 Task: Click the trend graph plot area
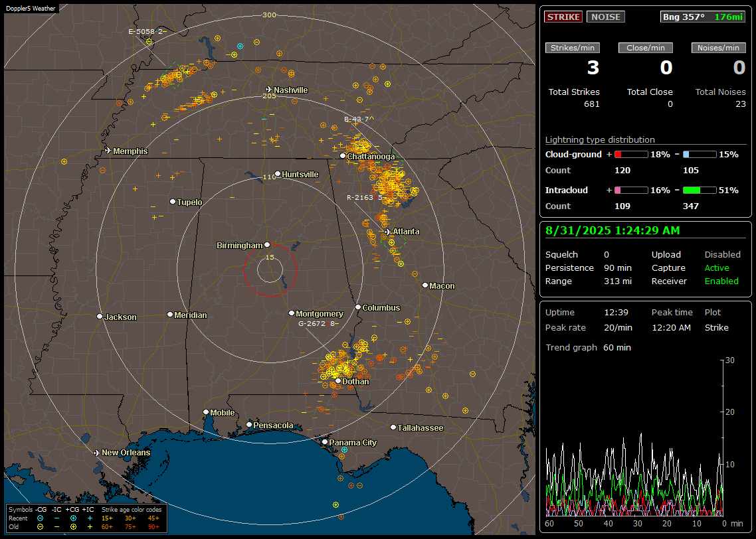(634, 438)
